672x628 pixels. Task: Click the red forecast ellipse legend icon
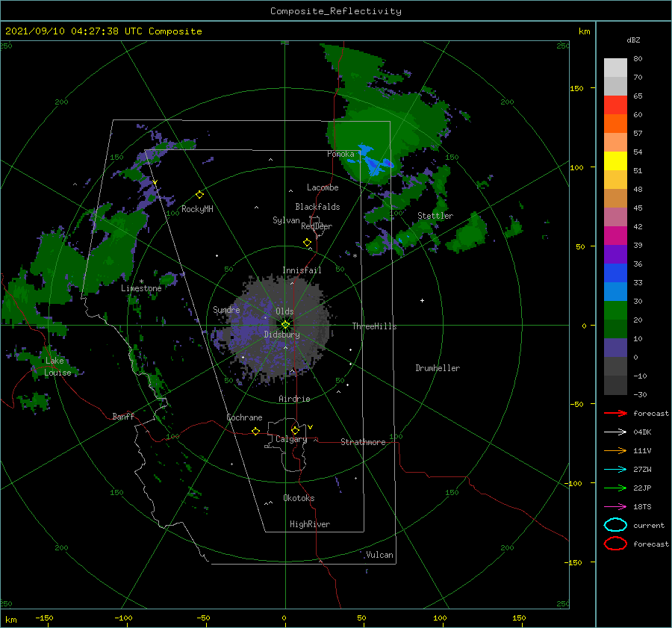click(x=615, y=544)
